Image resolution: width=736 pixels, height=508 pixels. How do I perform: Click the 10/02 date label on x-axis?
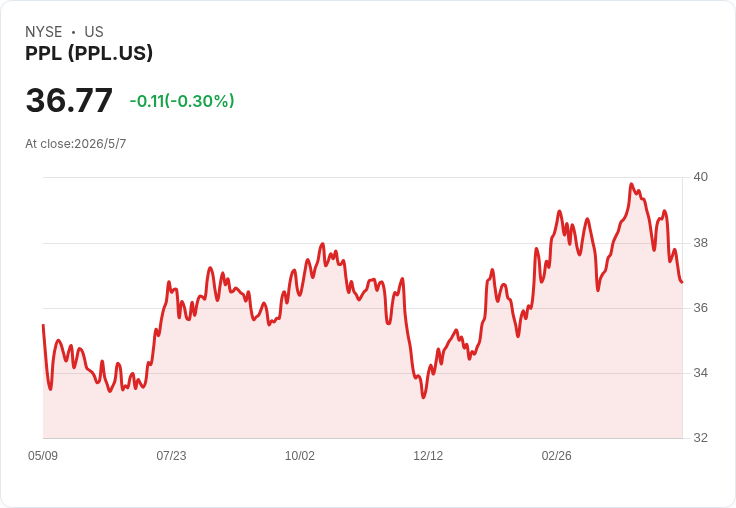tap(299, 456)
